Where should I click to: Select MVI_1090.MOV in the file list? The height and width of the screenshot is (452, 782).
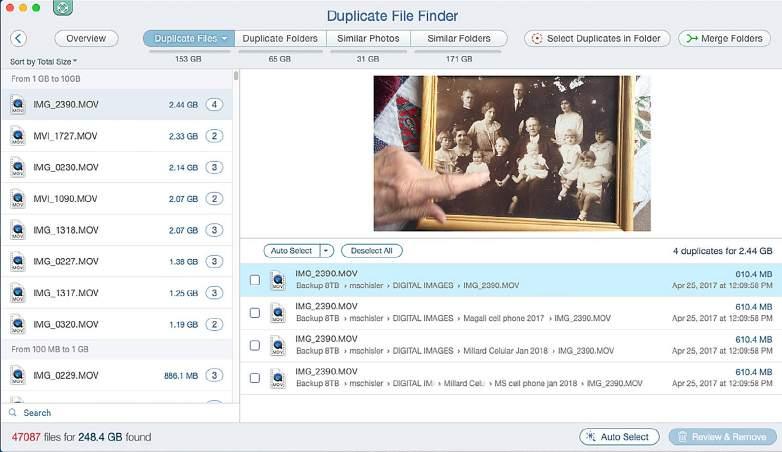point(117,199)
